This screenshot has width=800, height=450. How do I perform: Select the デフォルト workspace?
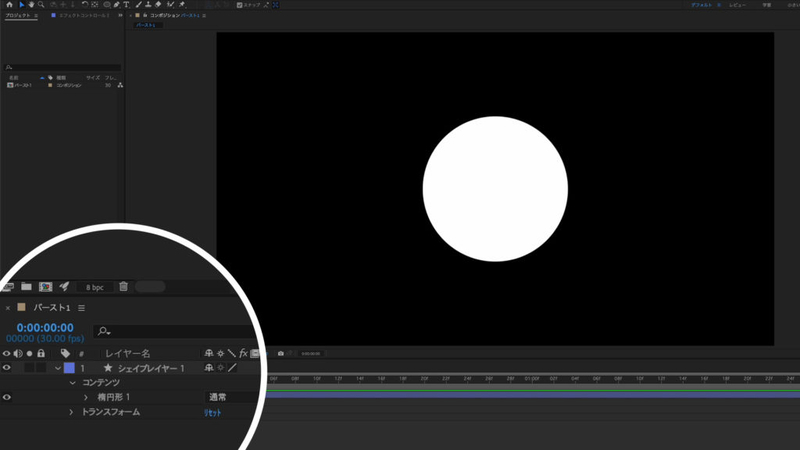point(702,5)
